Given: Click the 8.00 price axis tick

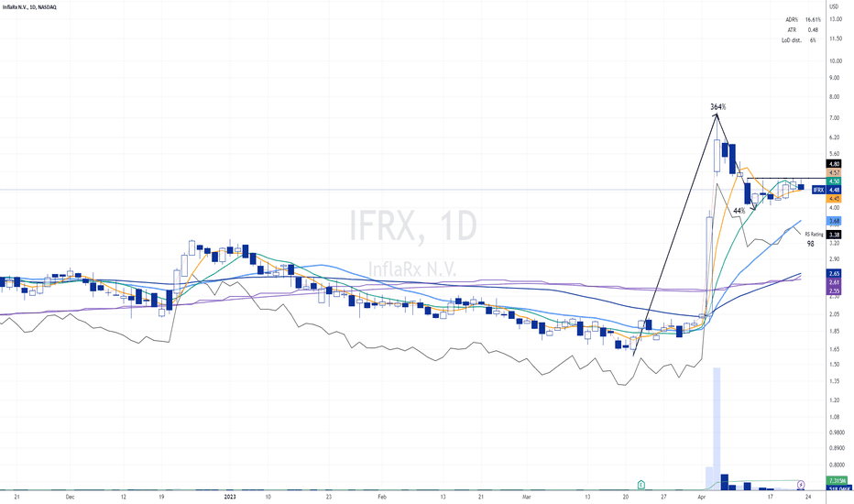Looking at the screenshot, I should [x=834, y=97].
